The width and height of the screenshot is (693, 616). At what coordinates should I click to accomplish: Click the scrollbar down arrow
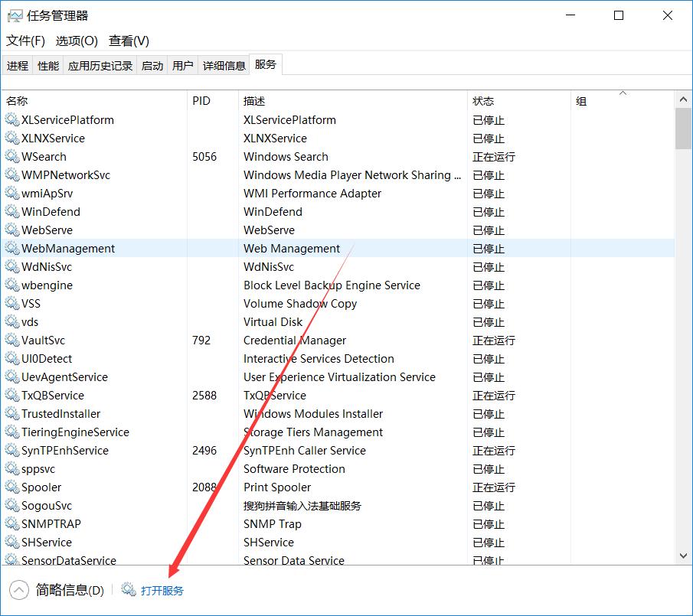(x=684, y=556)
